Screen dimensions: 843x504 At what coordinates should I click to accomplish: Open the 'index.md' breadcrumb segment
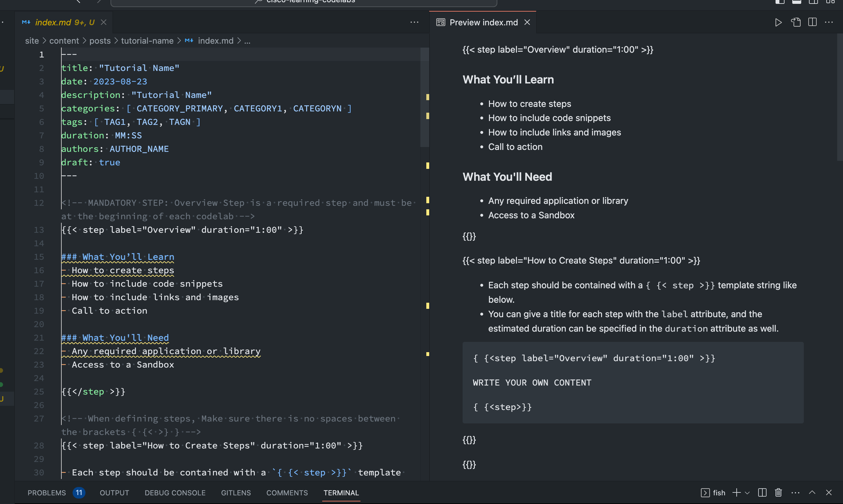click(x=216, y=41)
